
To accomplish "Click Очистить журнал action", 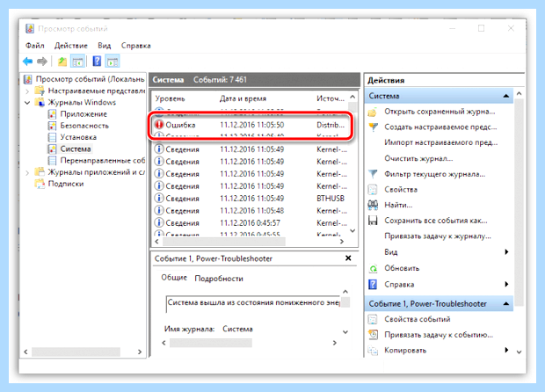I will click(418, 158).
